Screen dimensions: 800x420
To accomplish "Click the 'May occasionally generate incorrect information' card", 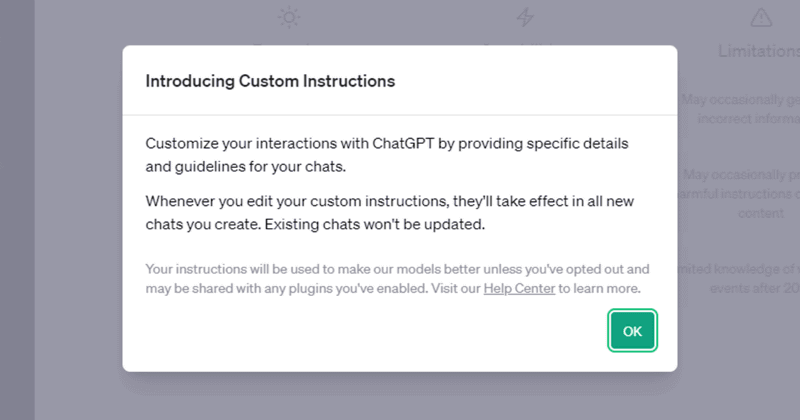I will (x=738, y=108).
